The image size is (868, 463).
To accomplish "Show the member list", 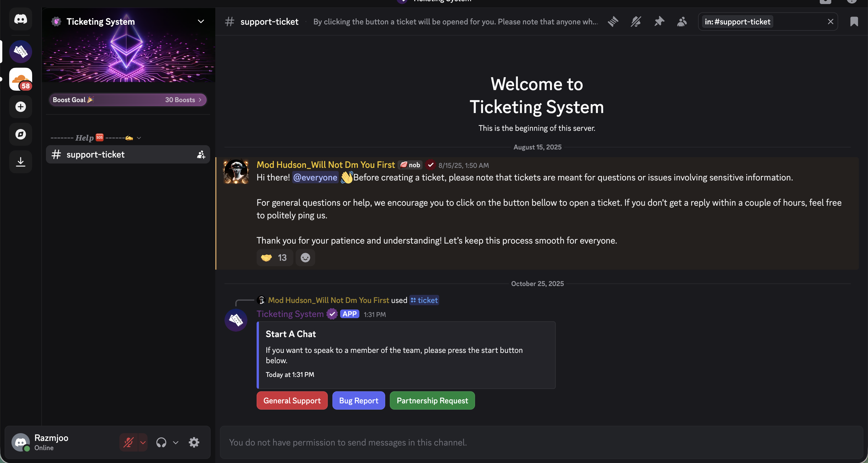I will (x=682, y=22).
